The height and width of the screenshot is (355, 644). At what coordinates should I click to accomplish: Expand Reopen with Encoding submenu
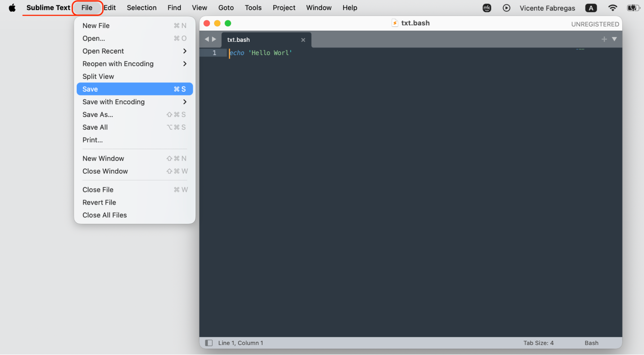[135, 64]
